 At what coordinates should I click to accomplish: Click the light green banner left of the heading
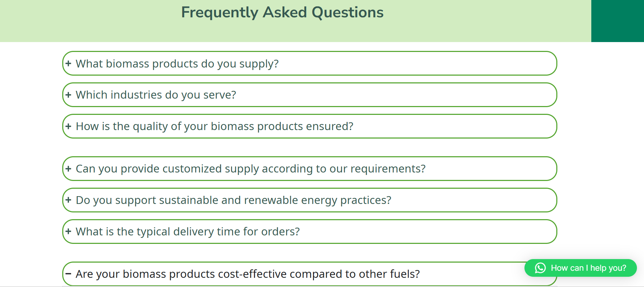pyautogui.click(x=88, y=21)
